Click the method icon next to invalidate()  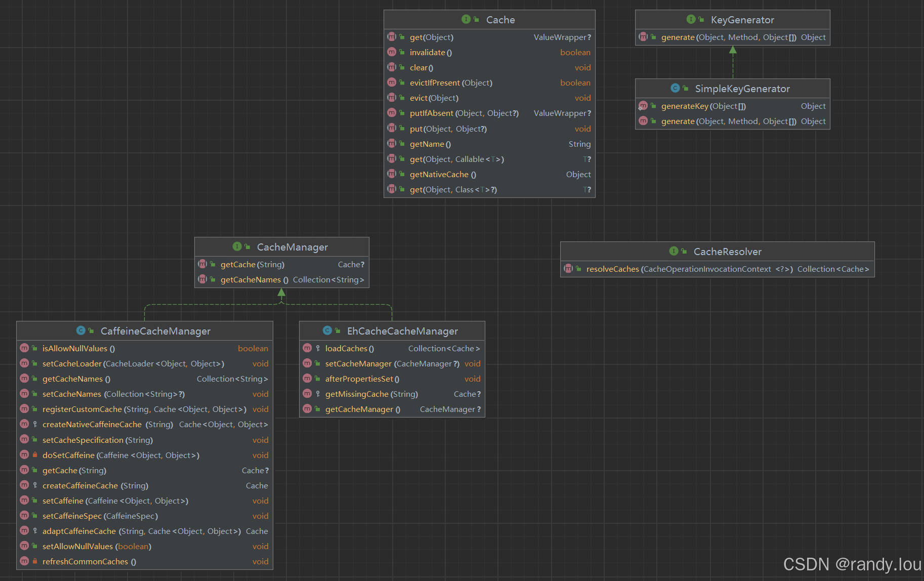point(392,52)
